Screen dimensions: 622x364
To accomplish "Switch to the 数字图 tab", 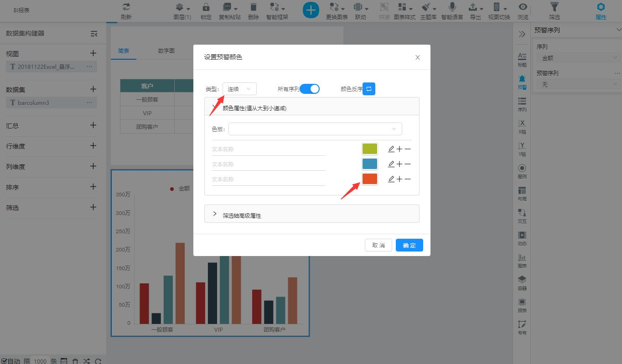I will [x=166, y=51].
